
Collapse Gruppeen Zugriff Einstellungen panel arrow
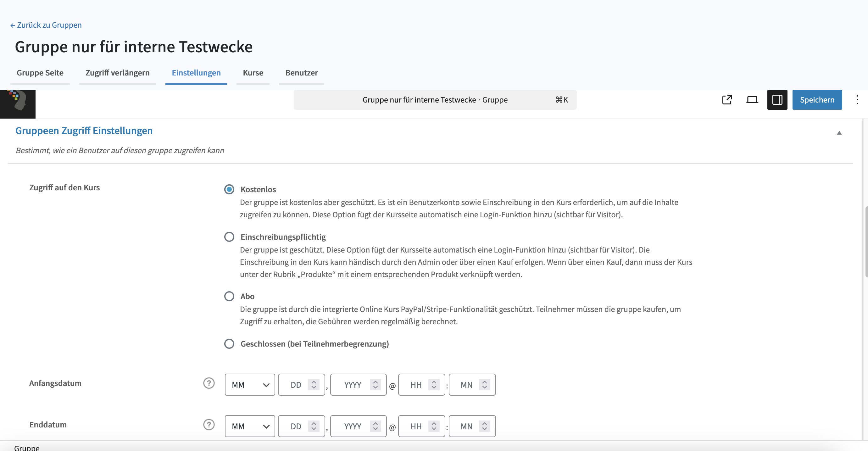pyautogui.click(x=839, y=133)
